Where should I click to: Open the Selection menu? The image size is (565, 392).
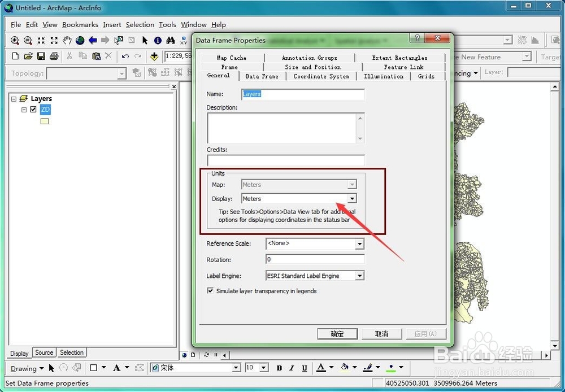[140, 24]
